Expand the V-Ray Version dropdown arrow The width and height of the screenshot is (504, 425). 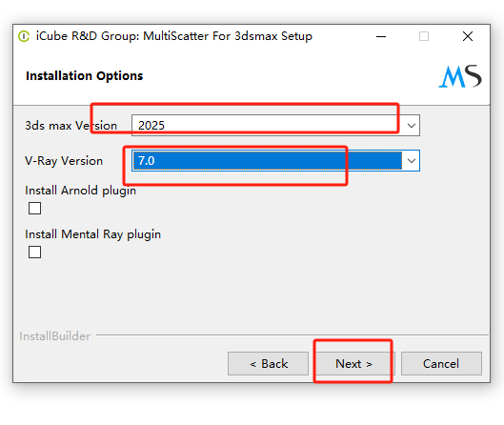click(x=412, y=160)
